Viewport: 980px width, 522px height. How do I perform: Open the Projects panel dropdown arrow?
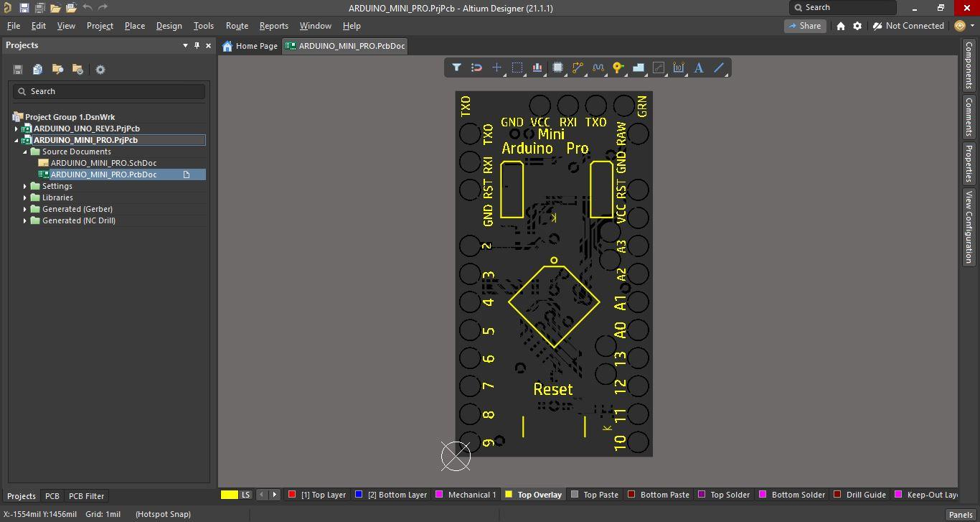(185, 45)
